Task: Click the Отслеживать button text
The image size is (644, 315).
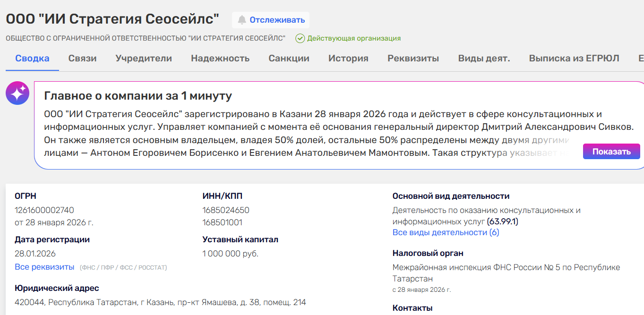Action: pyautogui.click(x=277, y=20)
